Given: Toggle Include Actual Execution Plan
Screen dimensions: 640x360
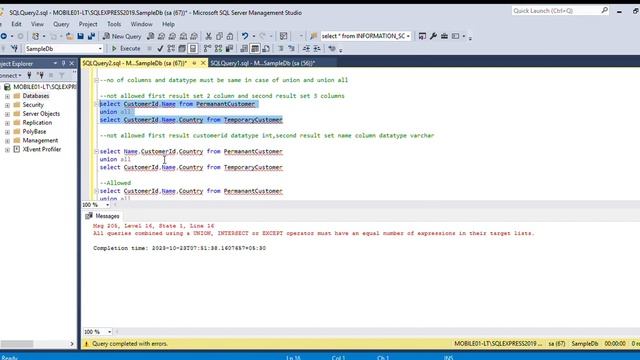Looking at the screenshot, I should 207,49.
